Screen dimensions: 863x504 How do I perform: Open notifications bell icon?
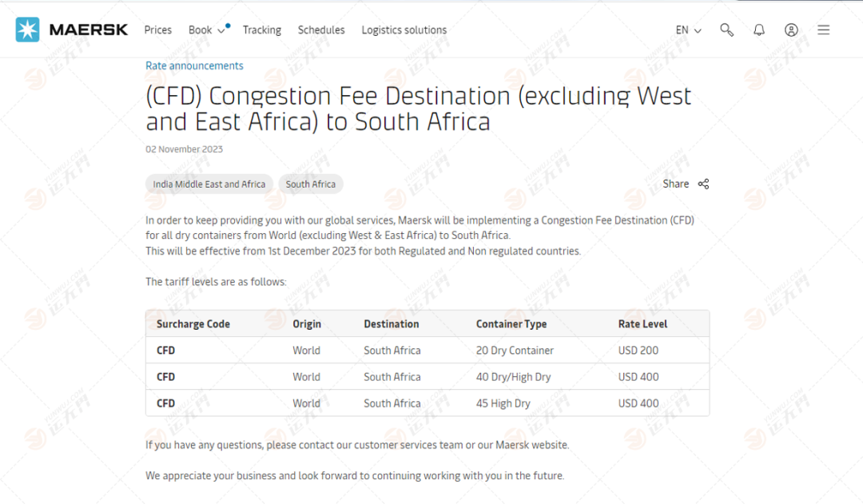click(x=759, y=30)
